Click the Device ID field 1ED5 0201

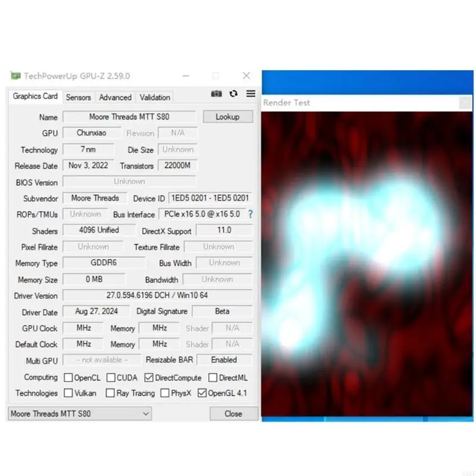[x=210, y=198]
